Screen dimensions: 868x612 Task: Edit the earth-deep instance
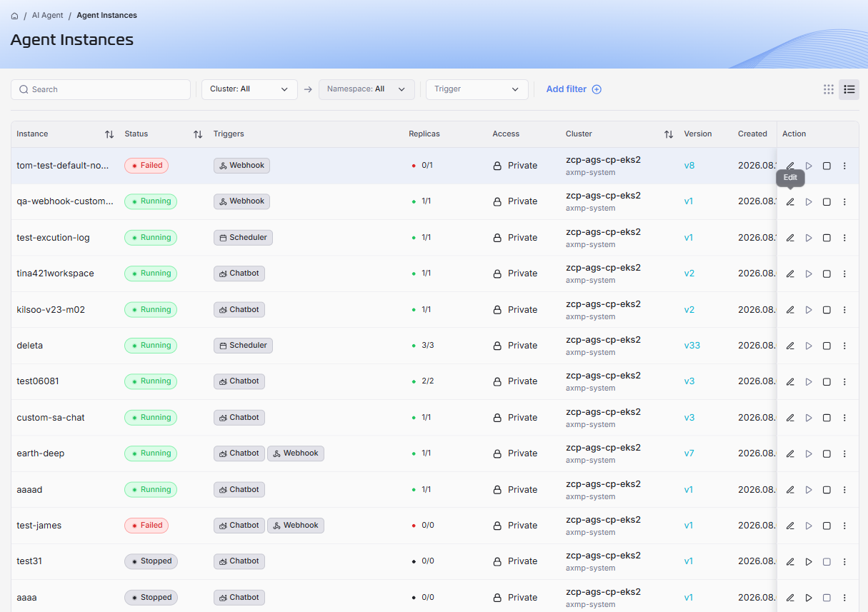point(790,453)
